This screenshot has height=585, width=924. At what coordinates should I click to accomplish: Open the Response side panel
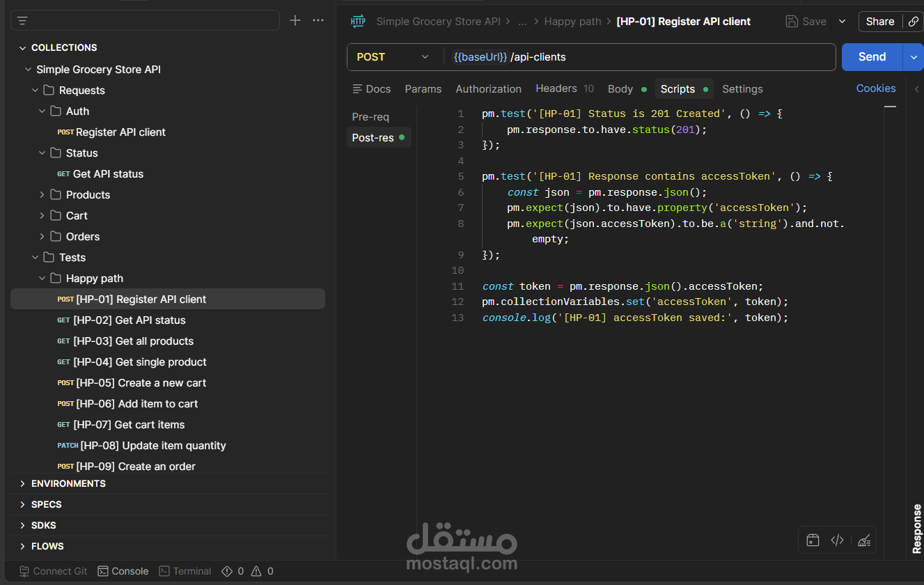coord(916,529)
